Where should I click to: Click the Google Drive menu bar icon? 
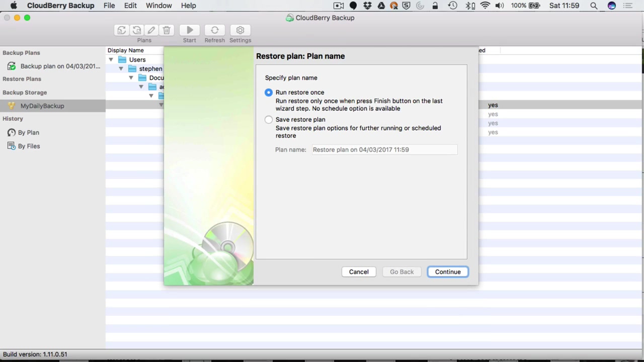tap(381, 6)
